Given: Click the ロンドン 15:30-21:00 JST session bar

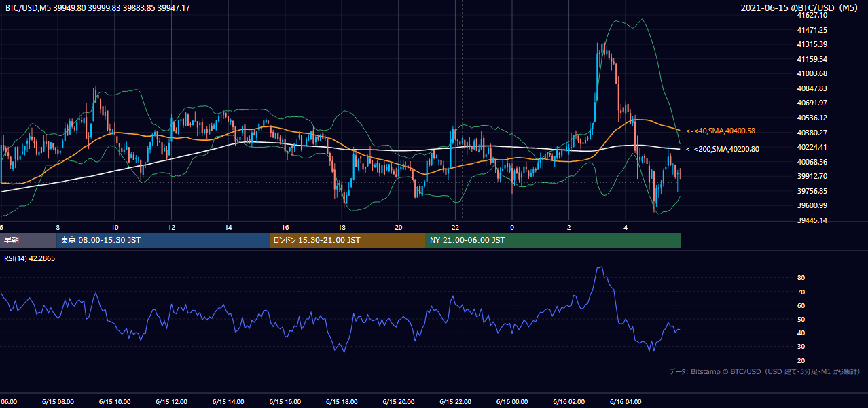Looking at the screenshot, I should click(348, 240).
